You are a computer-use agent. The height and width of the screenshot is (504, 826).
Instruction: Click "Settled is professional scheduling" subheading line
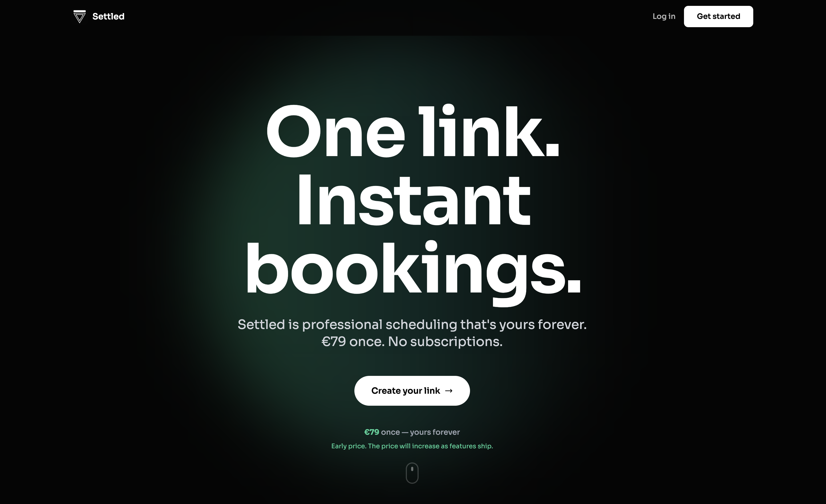tap(347, 325)
